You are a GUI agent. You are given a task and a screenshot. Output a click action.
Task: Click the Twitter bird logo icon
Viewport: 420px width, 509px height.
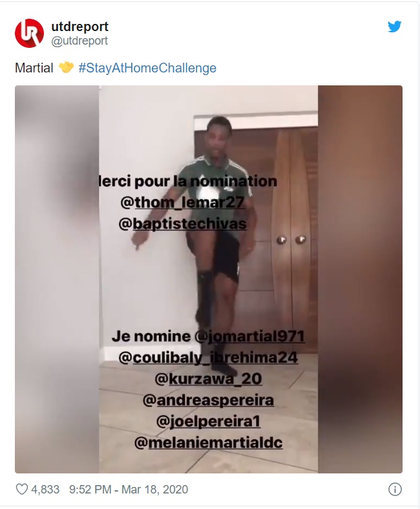pyautogui.click(x=394, y=27)
